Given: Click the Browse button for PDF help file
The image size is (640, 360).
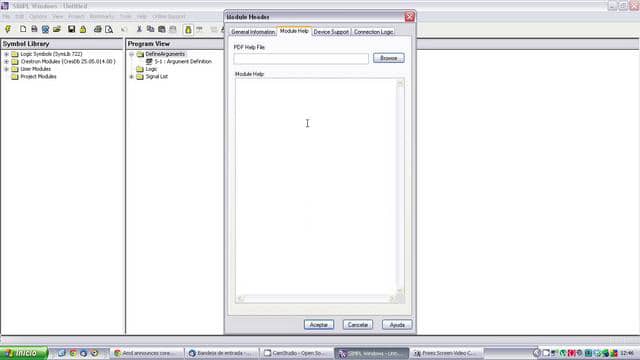Looking at the screenshot, I should (389, 58).
